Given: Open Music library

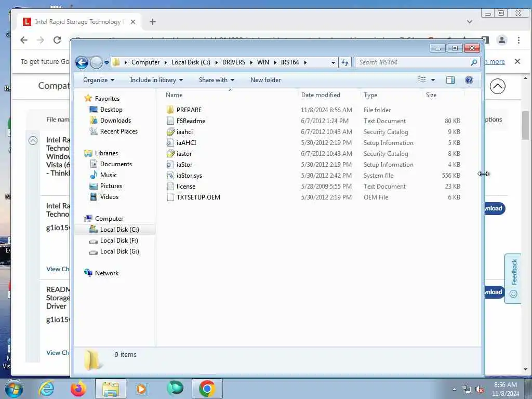Looking at the screenshot, I should click(108, 175).
